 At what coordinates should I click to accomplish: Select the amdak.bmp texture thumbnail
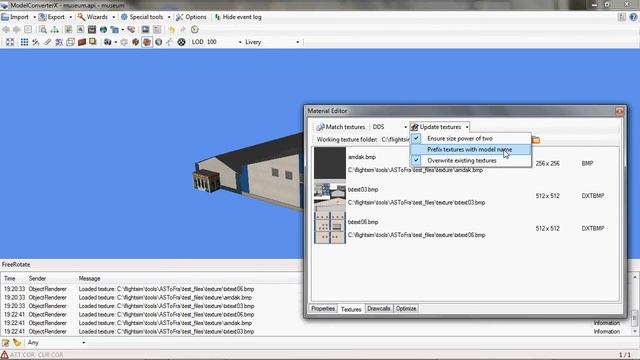pyautogui.click(x=330, y=163)
